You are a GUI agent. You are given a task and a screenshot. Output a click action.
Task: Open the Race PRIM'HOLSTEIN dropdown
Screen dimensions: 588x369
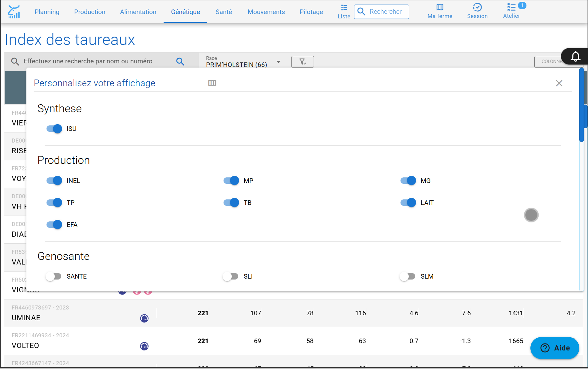pyautogui.click(x=243, y=62)
